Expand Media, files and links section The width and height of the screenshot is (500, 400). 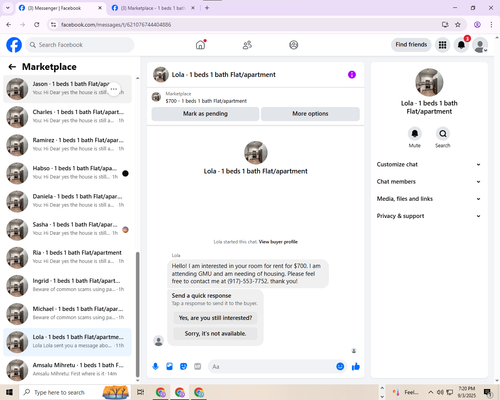click(x=429, y=199)
